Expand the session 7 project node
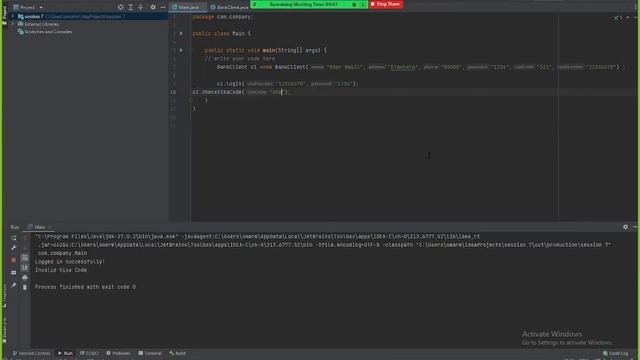Image resolution: width=640 pixels, height=360 pixels. point(13,17)
